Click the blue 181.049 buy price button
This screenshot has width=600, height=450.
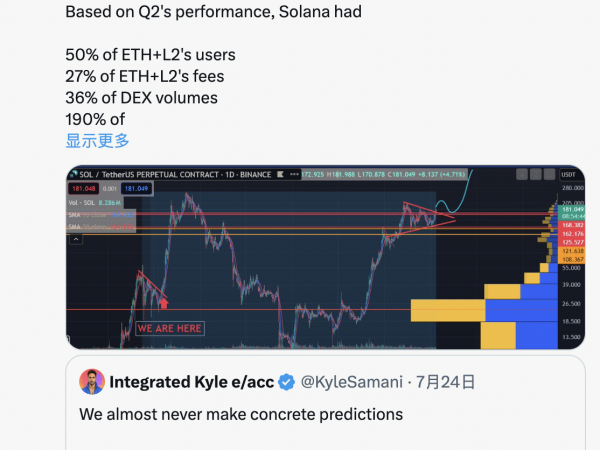pos(136,189)
